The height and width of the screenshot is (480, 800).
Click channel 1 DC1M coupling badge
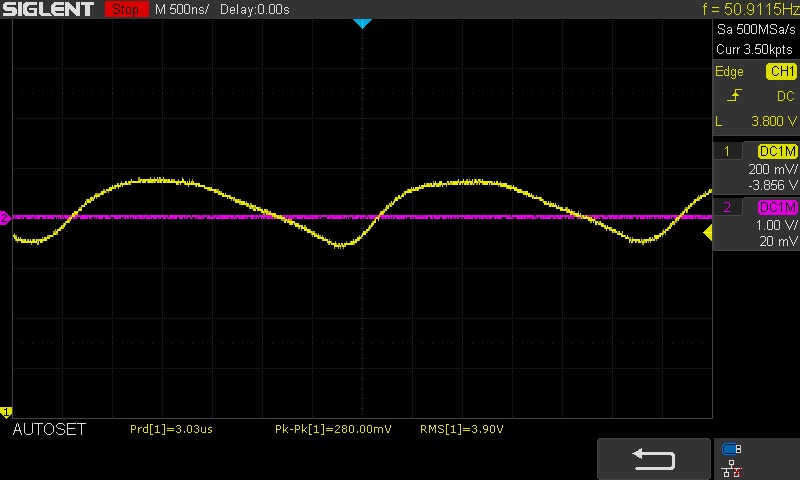(777, 151)
